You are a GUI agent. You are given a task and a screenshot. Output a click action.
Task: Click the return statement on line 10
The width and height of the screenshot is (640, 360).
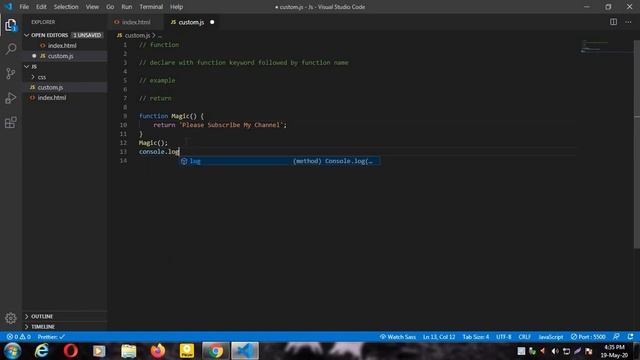coord(220,125)
